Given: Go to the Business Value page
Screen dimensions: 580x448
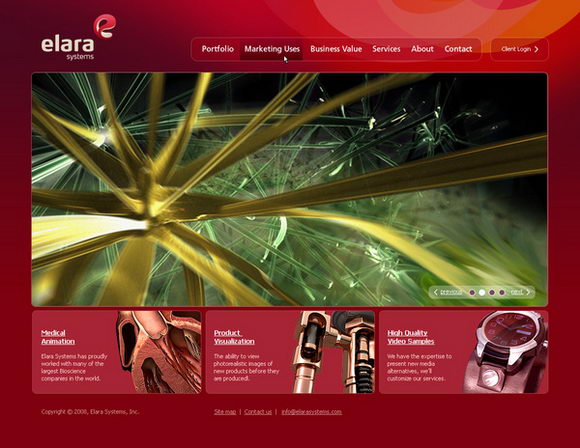Looking at the screenshot, I should click(336, 49).
